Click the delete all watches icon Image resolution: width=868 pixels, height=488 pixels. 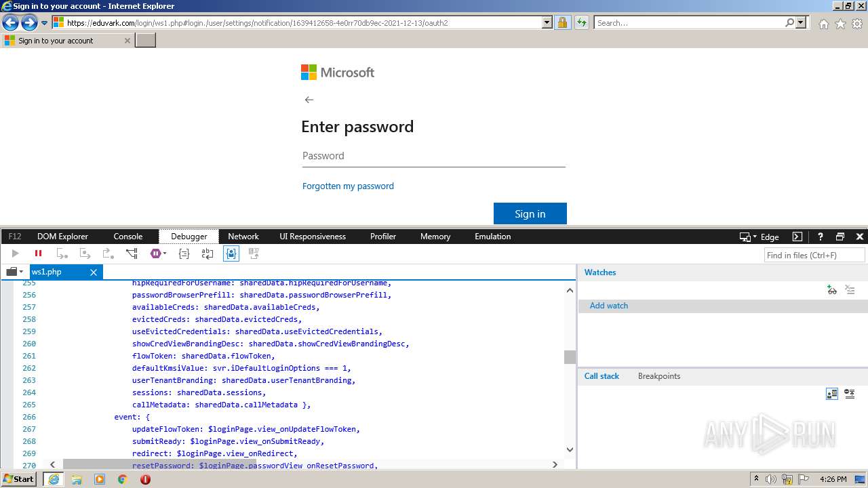pos(850,290)
